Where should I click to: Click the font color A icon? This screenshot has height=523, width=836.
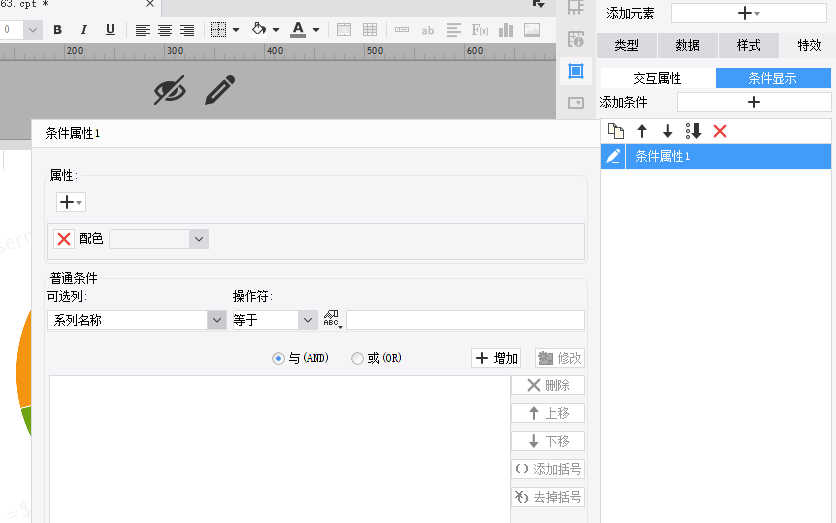[x=298, y=29]
